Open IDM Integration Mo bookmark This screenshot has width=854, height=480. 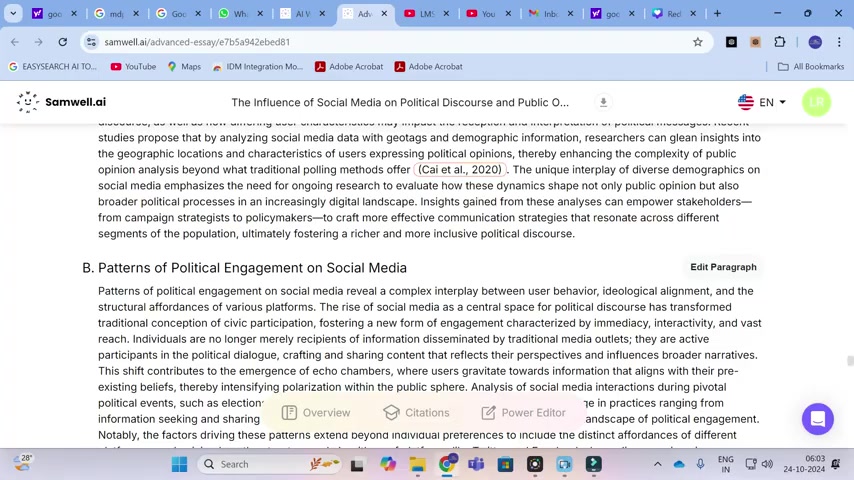(x=258, y=66)
